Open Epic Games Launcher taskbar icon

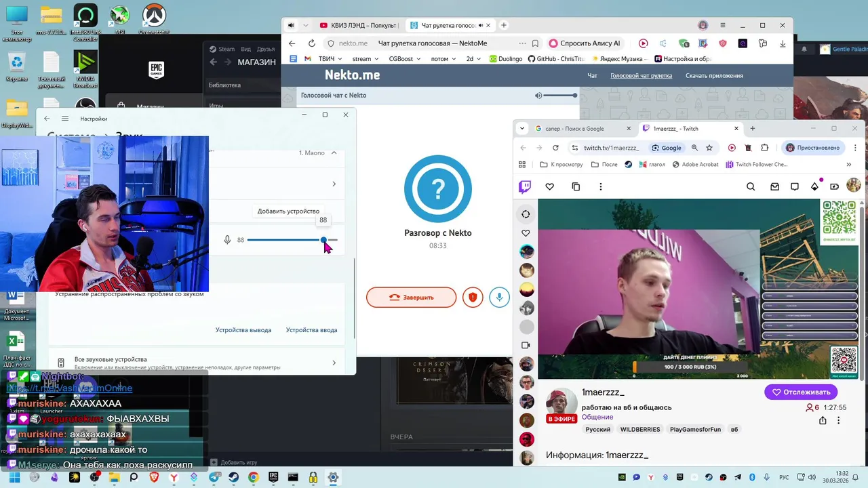click(273, 477)
